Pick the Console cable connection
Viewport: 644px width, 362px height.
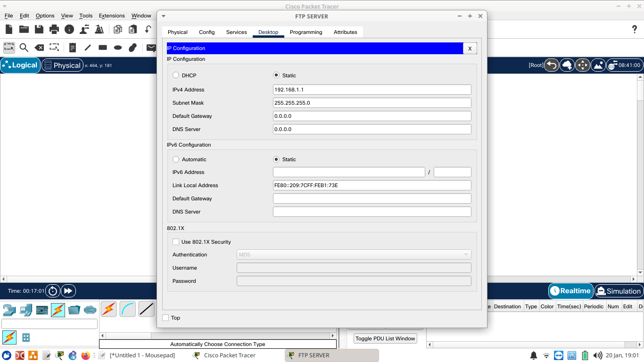point(127,309)
